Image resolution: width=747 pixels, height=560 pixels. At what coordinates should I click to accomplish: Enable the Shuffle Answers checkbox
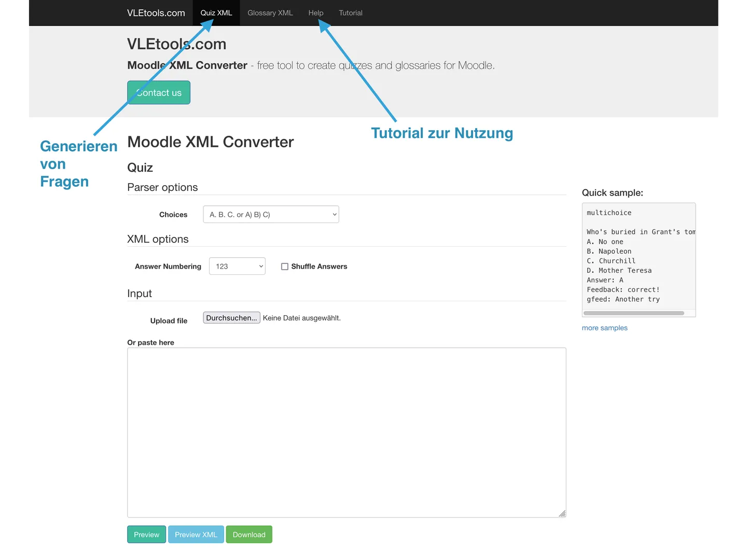coord(285,267)
